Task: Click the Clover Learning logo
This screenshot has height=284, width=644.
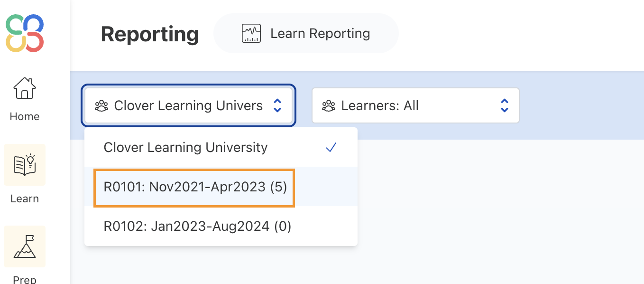Action: tap(25, 33)
